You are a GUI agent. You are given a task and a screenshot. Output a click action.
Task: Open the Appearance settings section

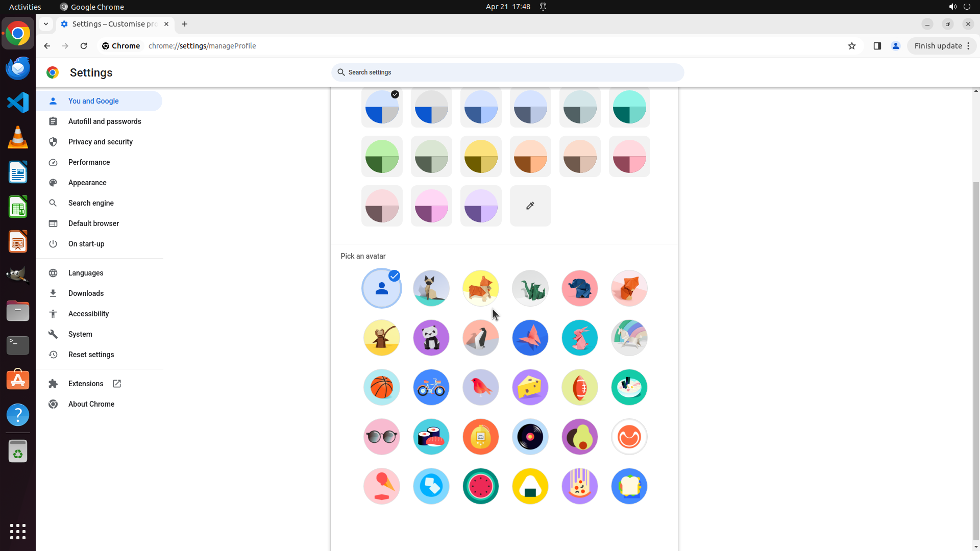pos(87,183)
